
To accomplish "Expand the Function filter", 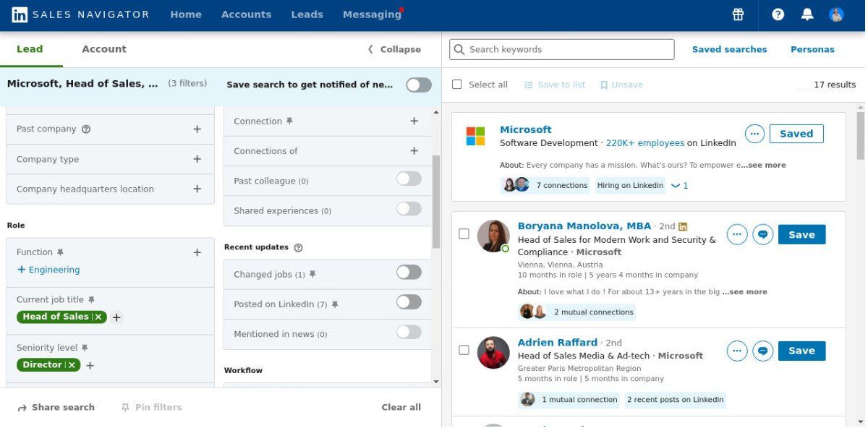I will point(197,252).
